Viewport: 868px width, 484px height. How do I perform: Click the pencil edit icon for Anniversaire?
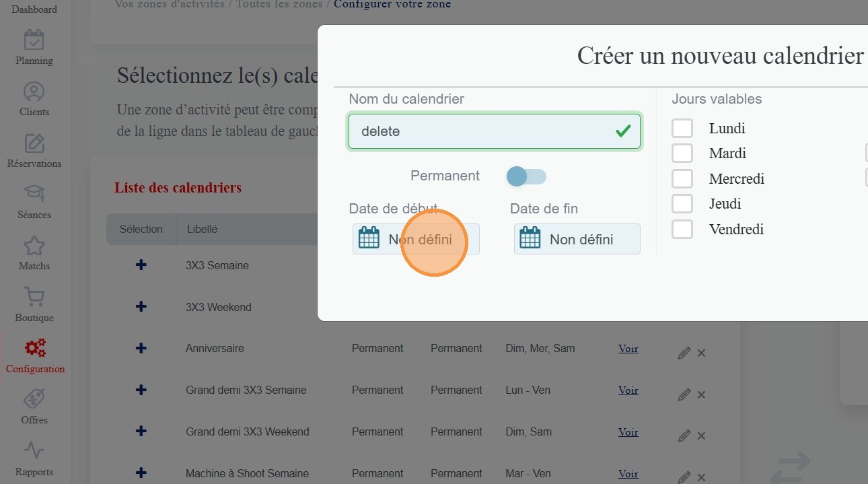684,353
